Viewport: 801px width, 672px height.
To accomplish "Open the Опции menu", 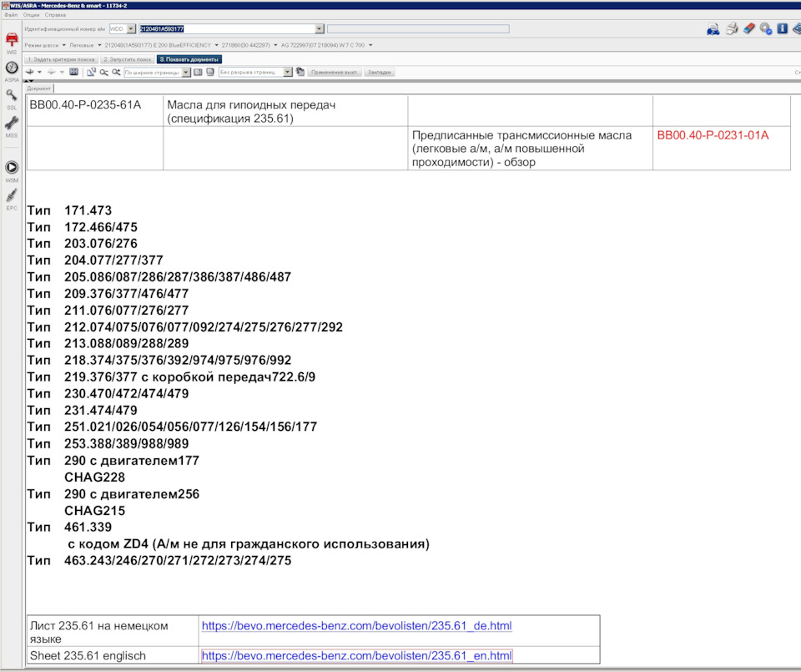I will [x=31, y=15].
